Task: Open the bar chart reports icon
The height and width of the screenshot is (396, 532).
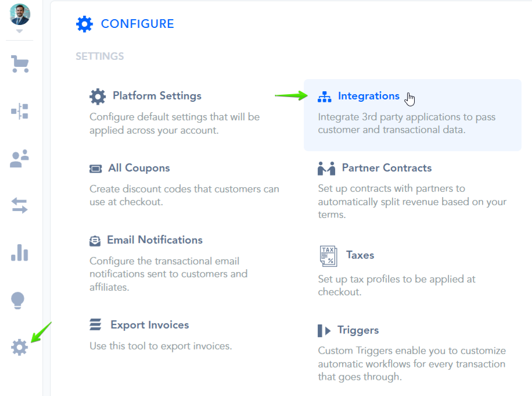Action: [x=20, y=253]
